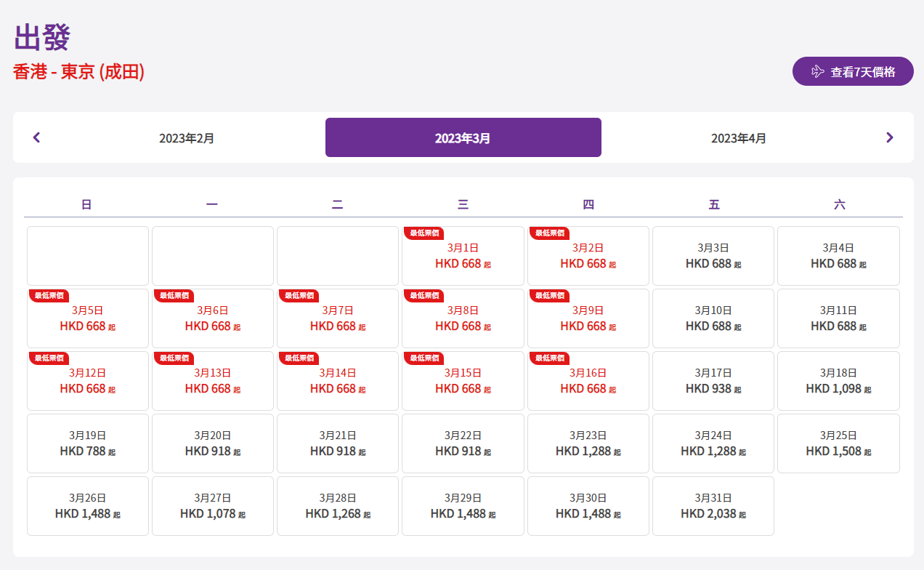Pick the 3月7日 lowest fare date
Image resolution: width=924 pixels, height=570 pixels.
[338, 318]
